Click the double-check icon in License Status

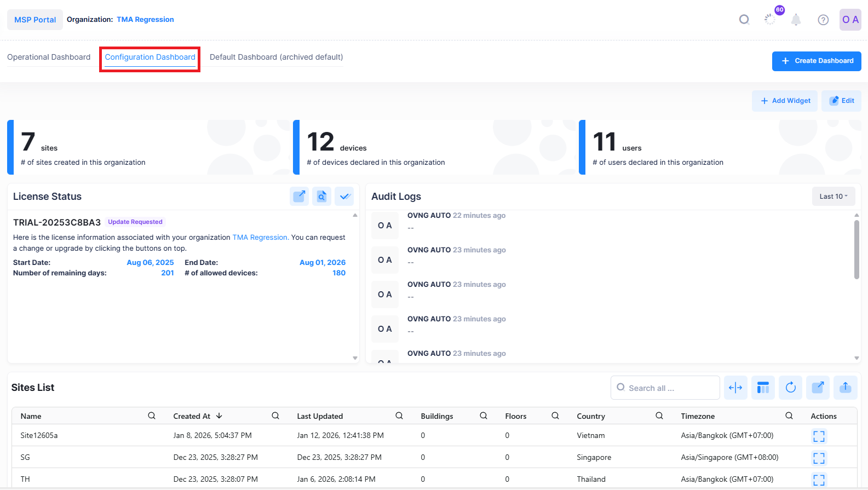[344, 196]
